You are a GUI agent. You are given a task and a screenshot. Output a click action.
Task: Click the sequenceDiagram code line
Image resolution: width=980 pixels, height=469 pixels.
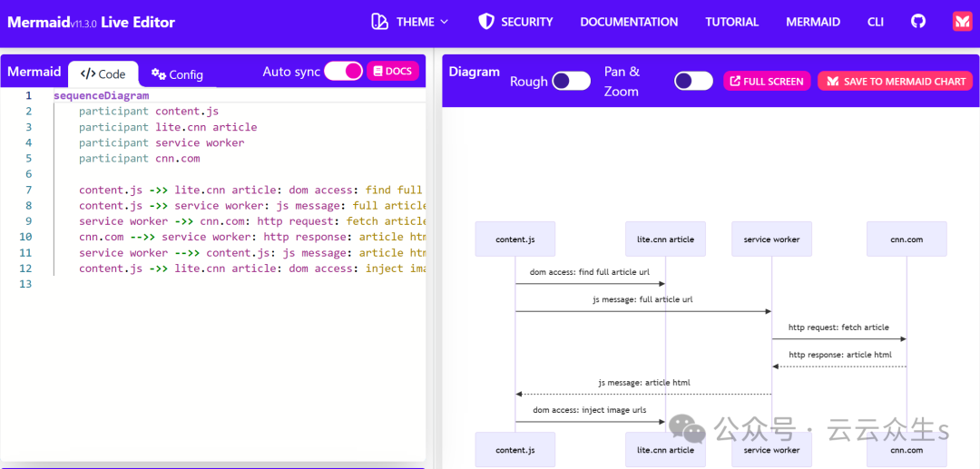(x=102, y=95)
